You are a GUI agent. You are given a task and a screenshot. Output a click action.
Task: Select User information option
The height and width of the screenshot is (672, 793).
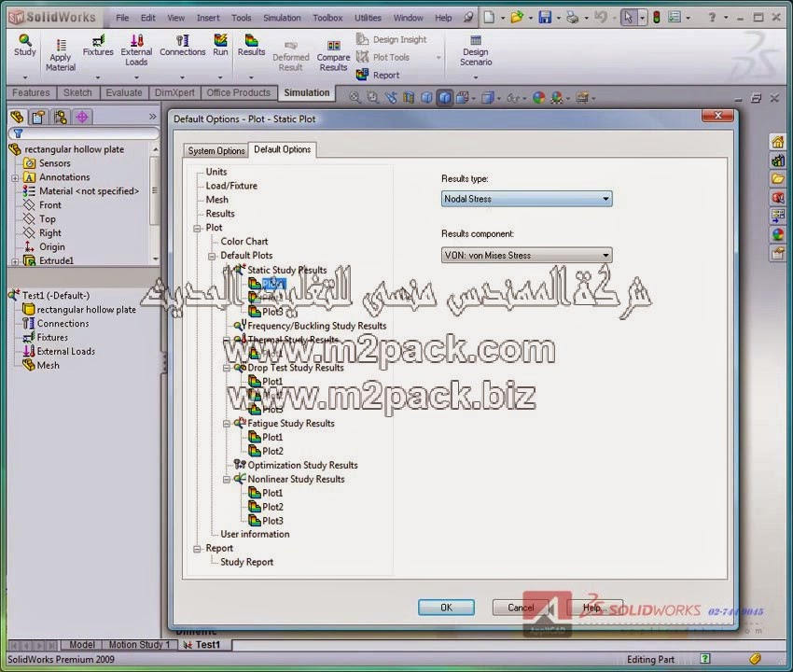(x=255, y=535)
